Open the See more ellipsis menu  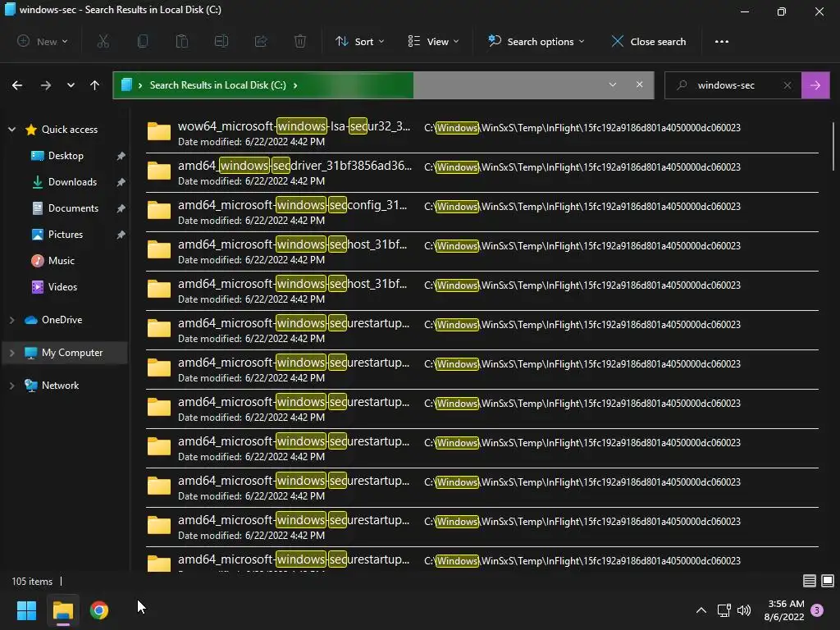(722, 41)
